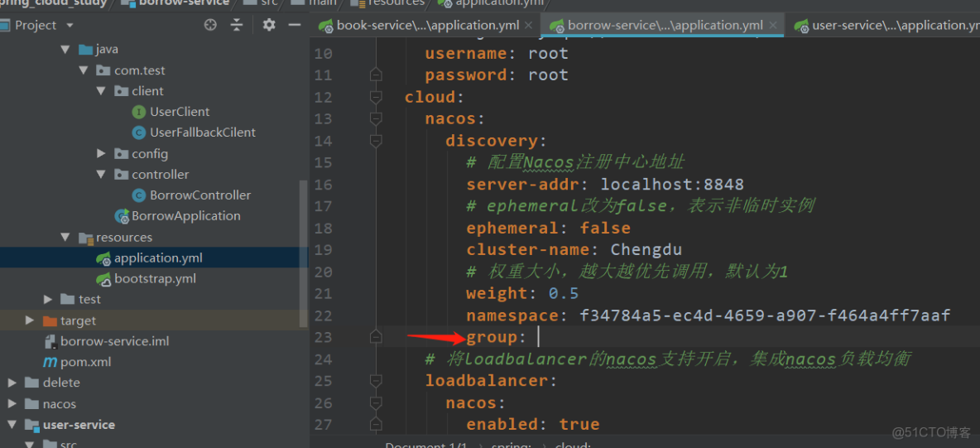Fold the discovery block at line 14
The image size is (980, 448).
(376, 142)
